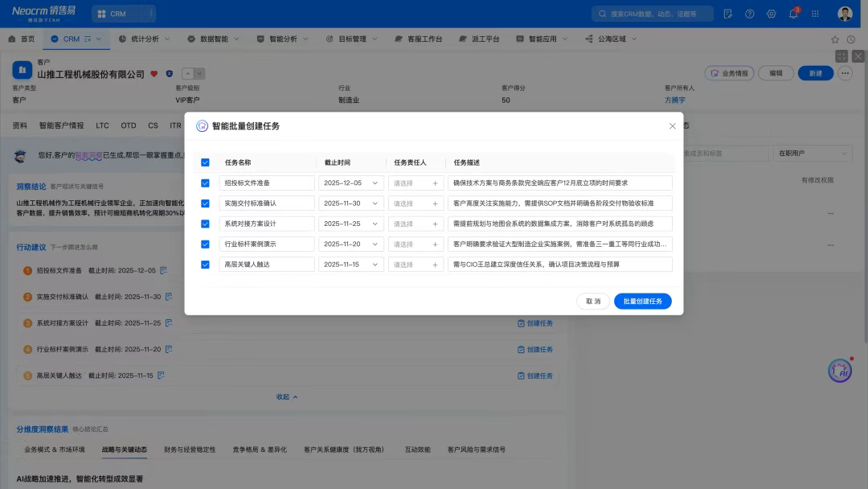The height and width of the screenshot is (489, 868).
Task: Switch to 财务与经营稳定性 tab
Action: click(190, 450)
